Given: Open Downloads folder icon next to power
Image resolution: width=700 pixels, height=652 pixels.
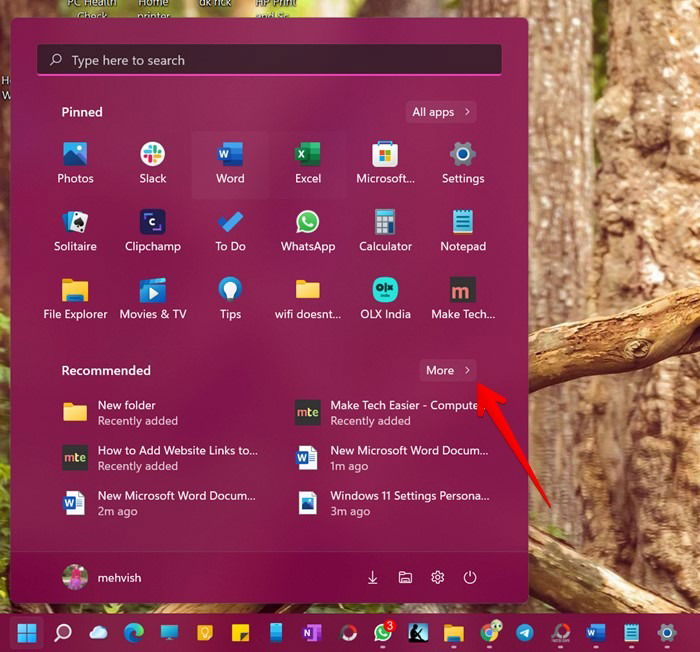Looking at the screenshot, I should pyautogui.click(x=373, y=577).
